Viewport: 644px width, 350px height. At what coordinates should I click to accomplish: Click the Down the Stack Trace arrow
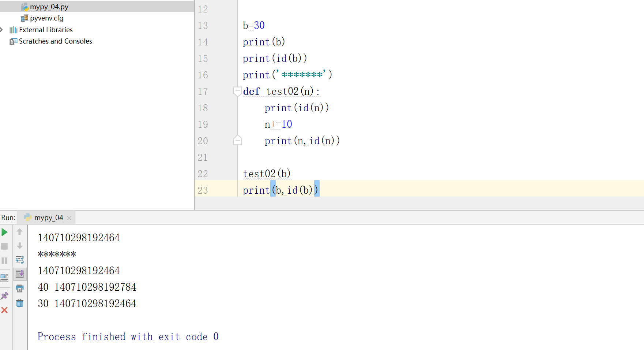(x=20, y=246)
